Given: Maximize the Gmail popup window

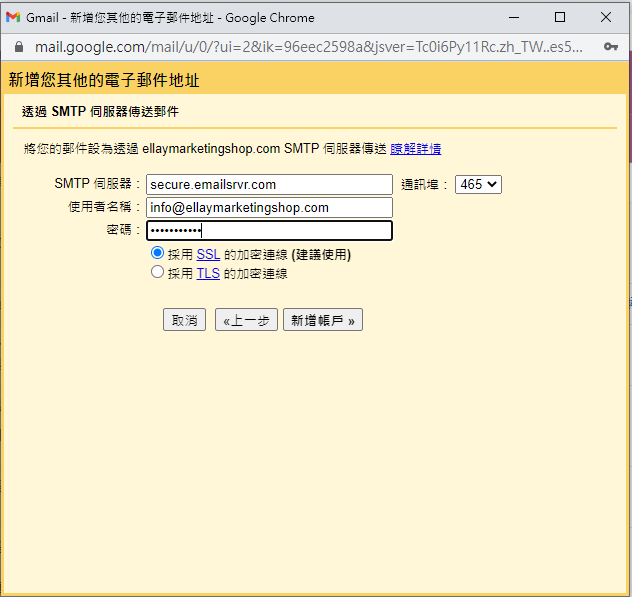Looking at the screenshot, I should pyautogui.click(x=560, y=18).
